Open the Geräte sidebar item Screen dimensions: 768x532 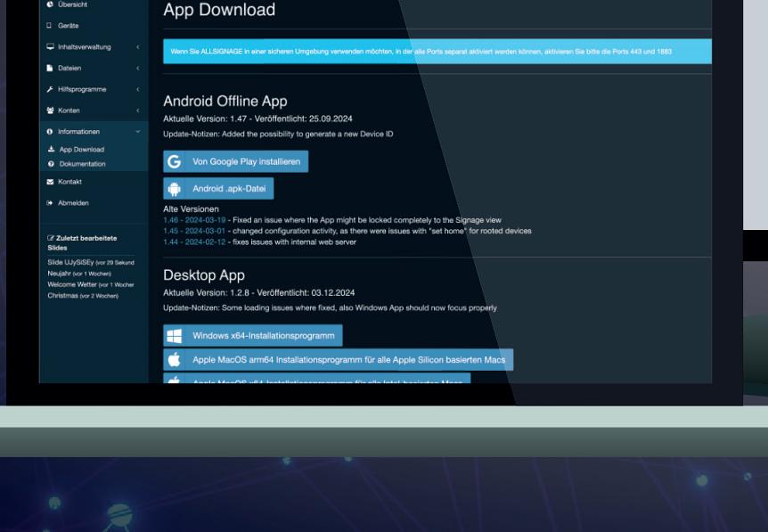[x=68, y=26]
